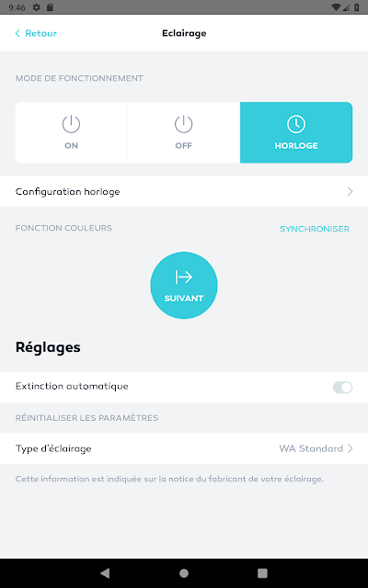Open the Type d'éclairage chevron
Image resolution: width=368 pixels, height=588 pixels.
350,448
